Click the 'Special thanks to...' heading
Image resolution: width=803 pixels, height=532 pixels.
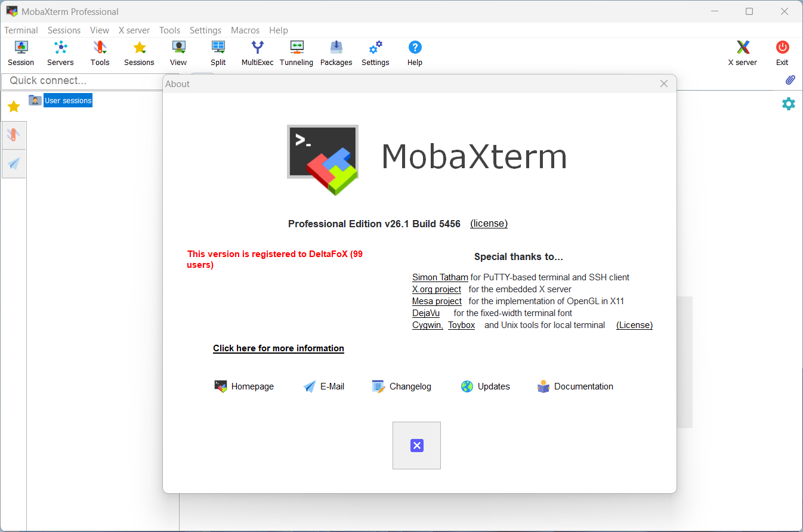coord(518,257)
